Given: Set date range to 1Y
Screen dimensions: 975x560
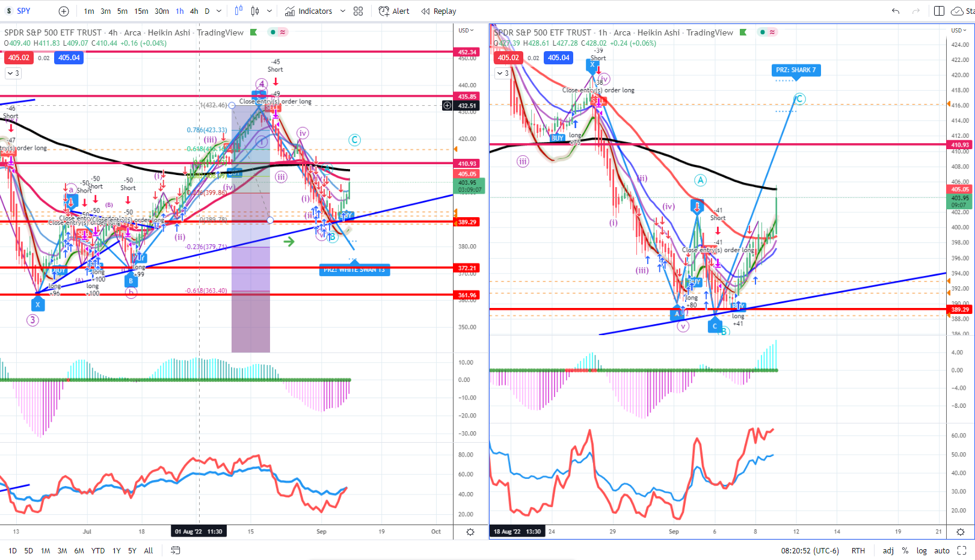Looking at the screenshot, I should coord(117,550).
